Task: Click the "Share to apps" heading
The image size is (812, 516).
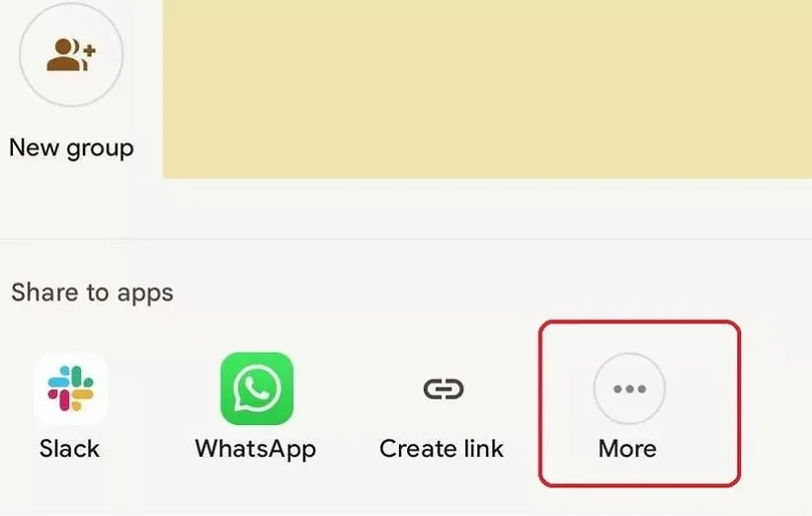Action: (x=92, y=294)
